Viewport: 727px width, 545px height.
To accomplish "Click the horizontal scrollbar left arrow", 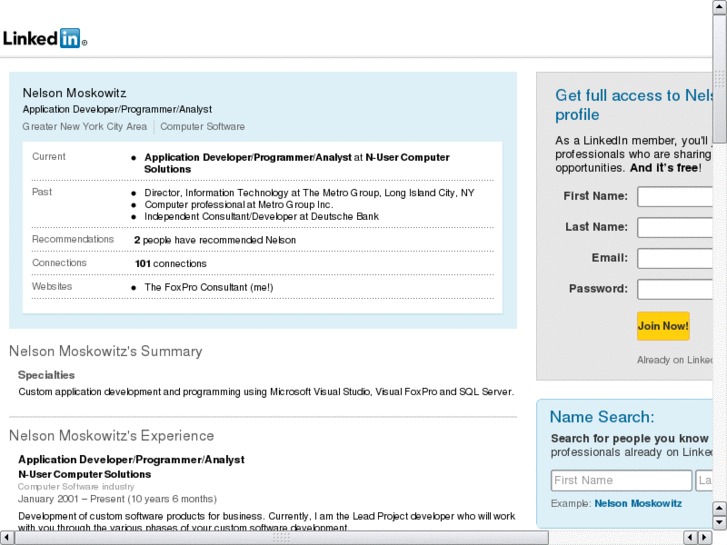I will pos(7,538).
